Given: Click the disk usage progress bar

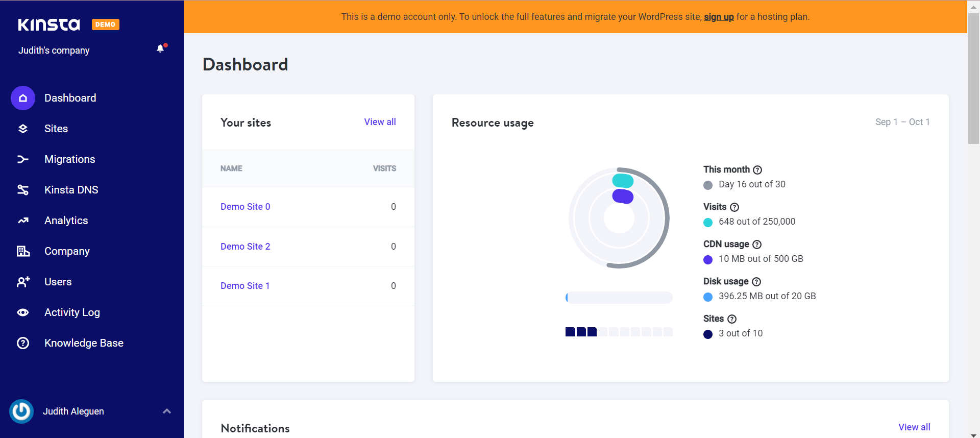Looking at the screenshot, I should (x=619, y=298).
